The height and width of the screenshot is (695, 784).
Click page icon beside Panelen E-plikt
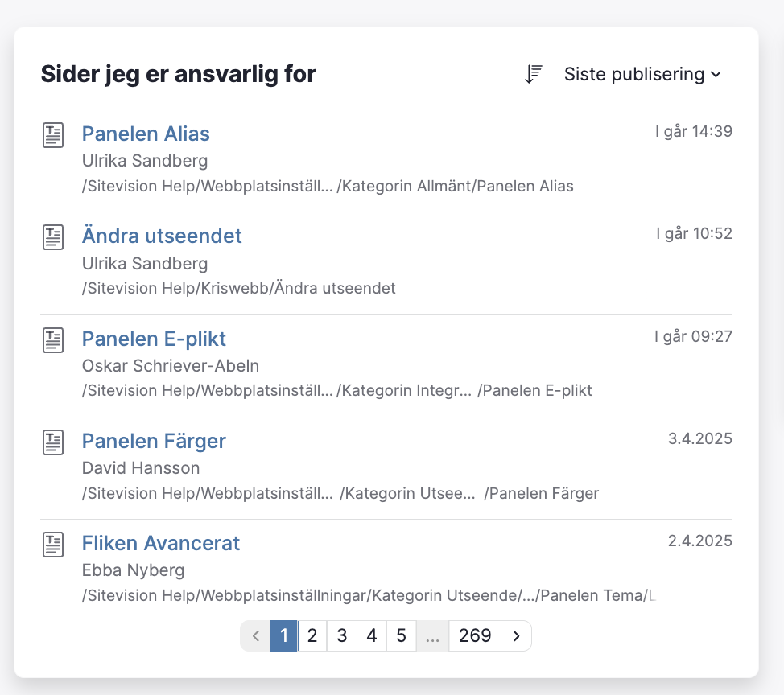click(53, 339)
